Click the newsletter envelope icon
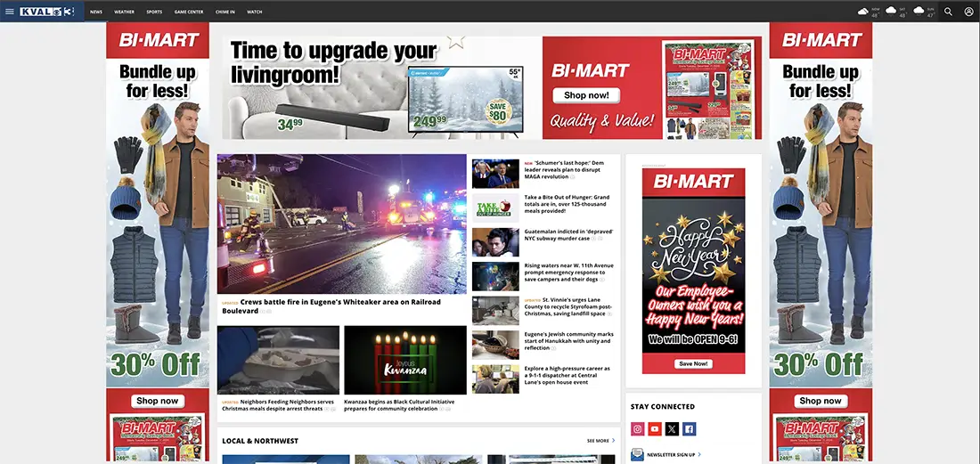This screenshot has height=464, width=980. point(638,454)
